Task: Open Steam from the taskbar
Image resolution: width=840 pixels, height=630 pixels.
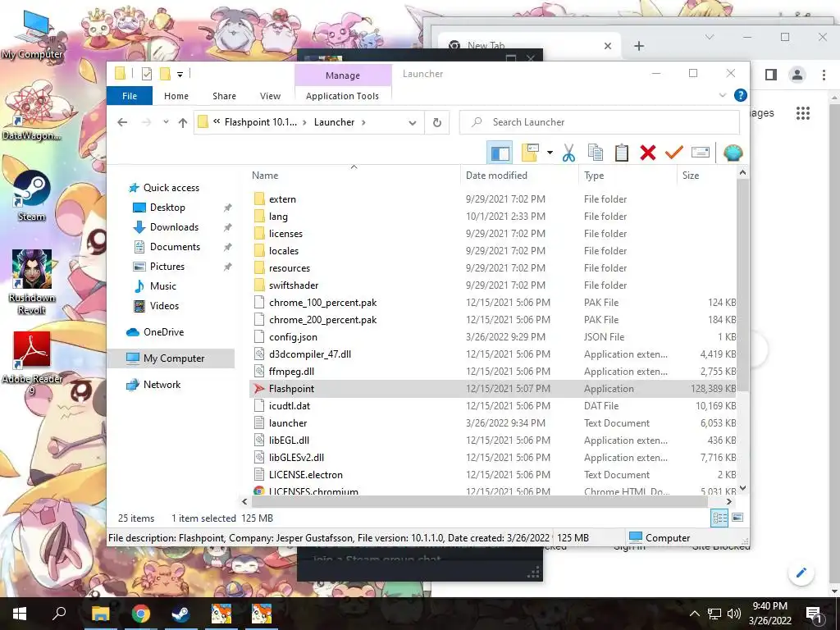Action: pyautogui.click(x=180, y=614)
